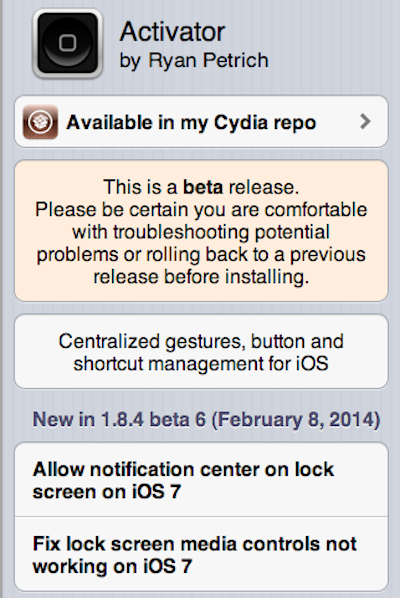
Task: Click the brown Cydia box icon
Action: point(40,122)
